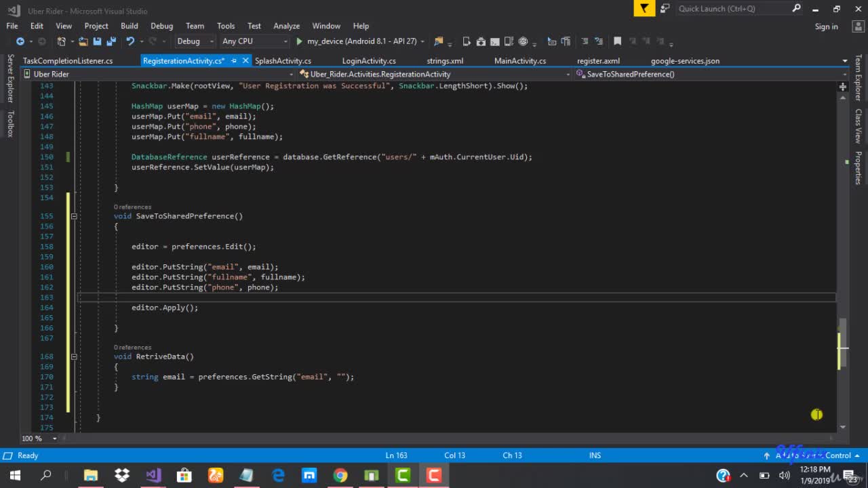This screenshot has width=868, height=488.
Task: Click the Navigate Backward arrow icon
Action: coord(20,41)
